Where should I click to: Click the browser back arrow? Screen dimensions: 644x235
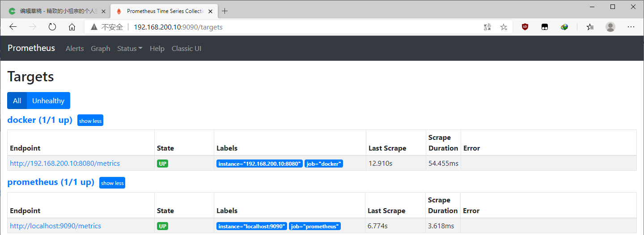[x=13, y=27]
